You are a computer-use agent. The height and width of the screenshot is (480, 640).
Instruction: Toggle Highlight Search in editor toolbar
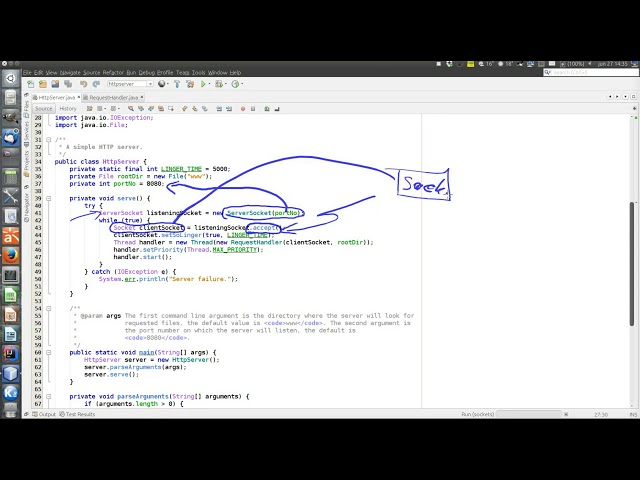coord(160,109)
